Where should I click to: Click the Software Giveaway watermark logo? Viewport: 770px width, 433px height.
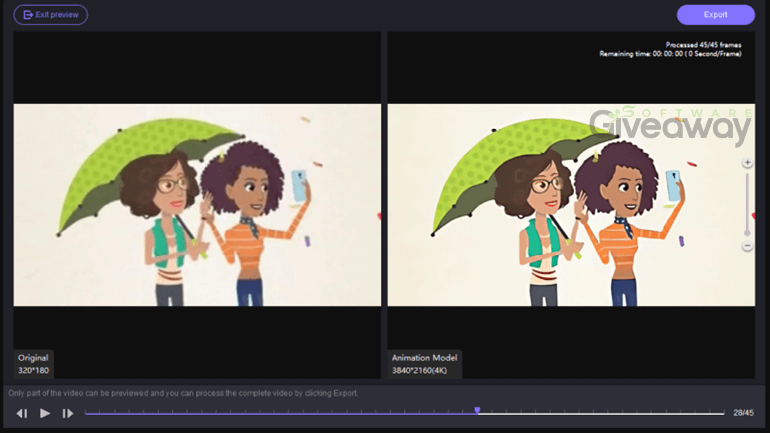click(668, 125)
